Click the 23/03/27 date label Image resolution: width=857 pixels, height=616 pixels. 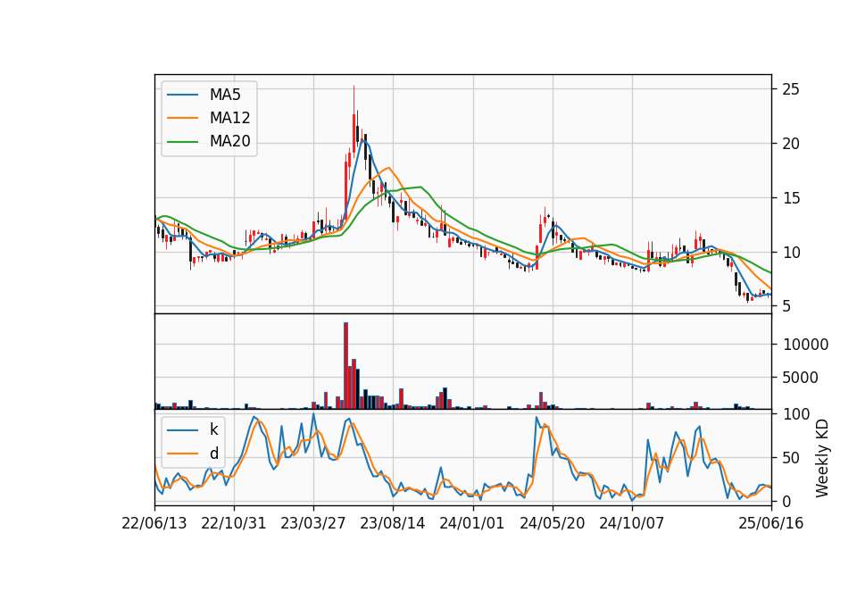tap(313, 524)
